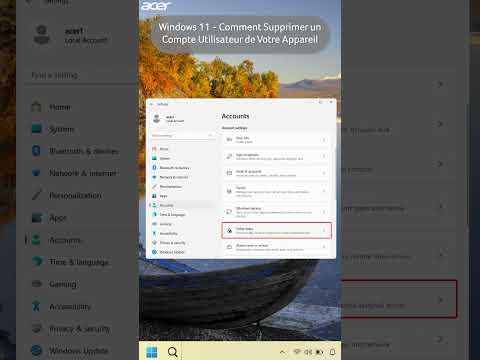
Task: Expand Email & accounts chevron
Action: click(x=324, y=173)
